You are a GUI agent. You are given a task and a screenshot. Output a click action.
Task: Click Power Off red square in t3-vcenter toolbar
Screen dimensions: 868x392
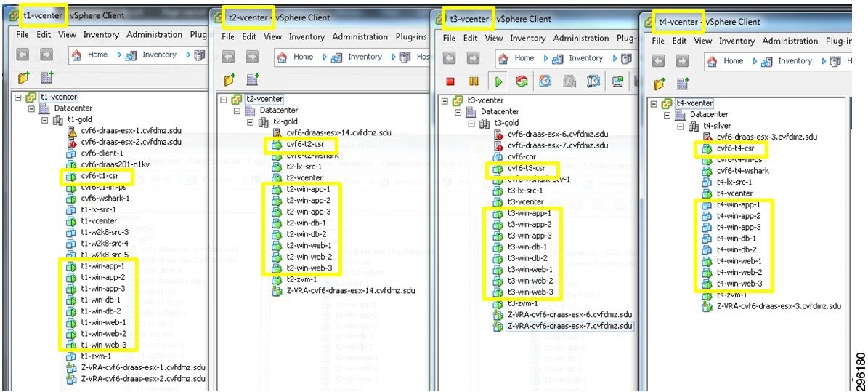point(450,81)
